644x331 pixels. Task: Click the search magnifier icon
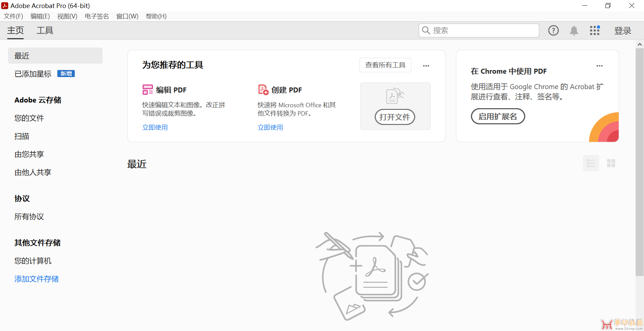[x=426, y=30]
